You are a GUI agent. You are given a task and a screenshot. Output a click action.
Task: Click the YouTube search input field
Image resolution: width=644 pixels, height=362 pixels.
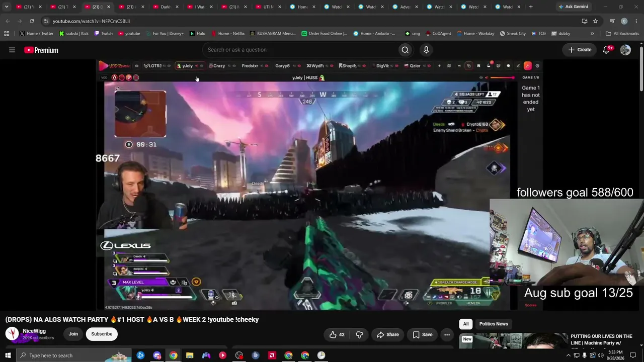click(299, 50)
